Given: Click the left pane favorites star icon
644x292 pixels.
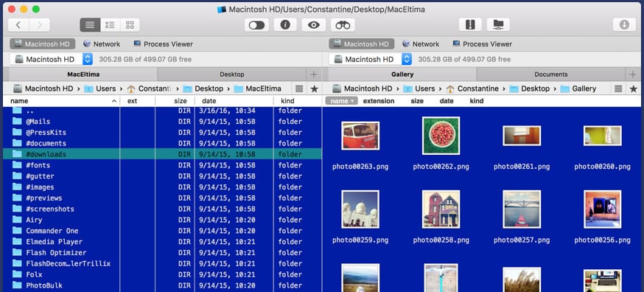Looking at the screenshot, I should (314, 88).
